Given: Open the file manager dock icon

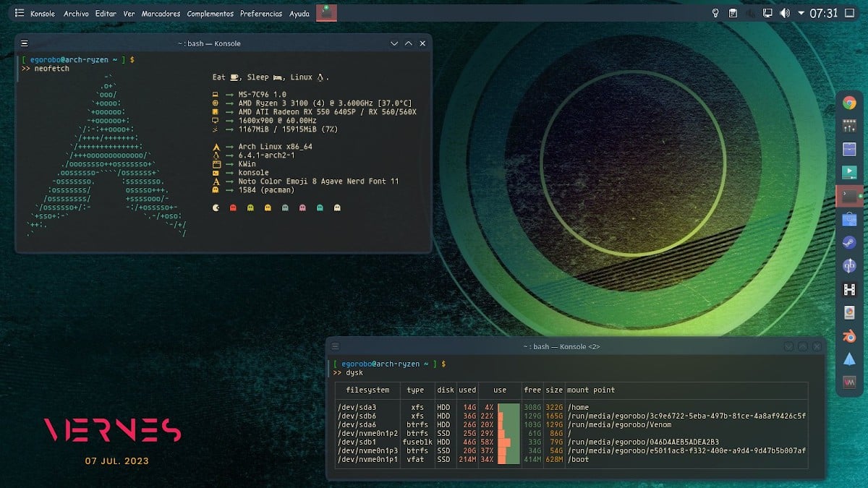Looking at the screenshot, I should coord(849,150).
